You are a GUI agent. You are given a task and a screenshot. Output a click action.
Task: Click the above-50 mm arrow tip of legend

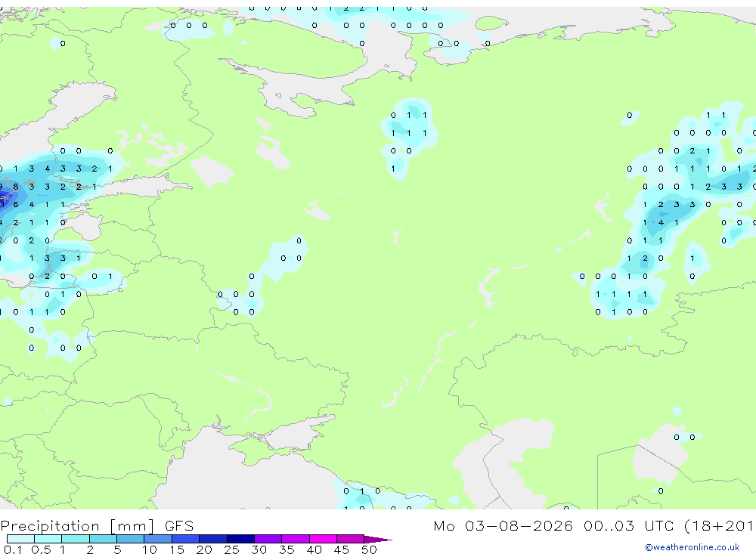(x=377, y=539)
